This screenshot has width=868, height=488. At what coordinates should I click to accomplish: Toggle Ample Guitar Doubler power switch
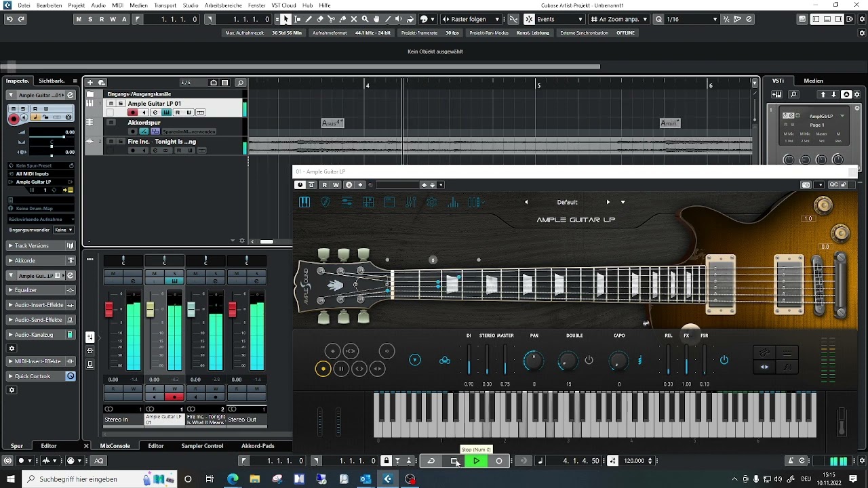click(x=589, y=360)
